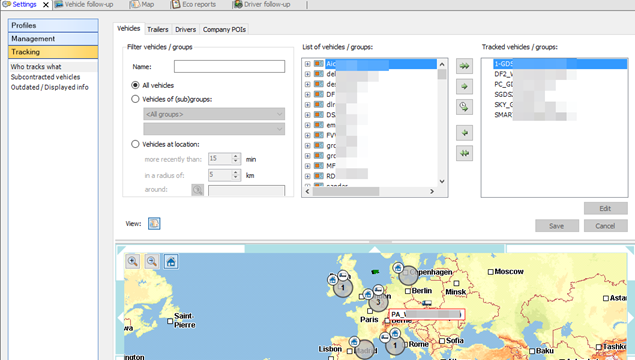
Task: Click the Name filter input field
Action: pyautogui.click(x=229, y=66)
